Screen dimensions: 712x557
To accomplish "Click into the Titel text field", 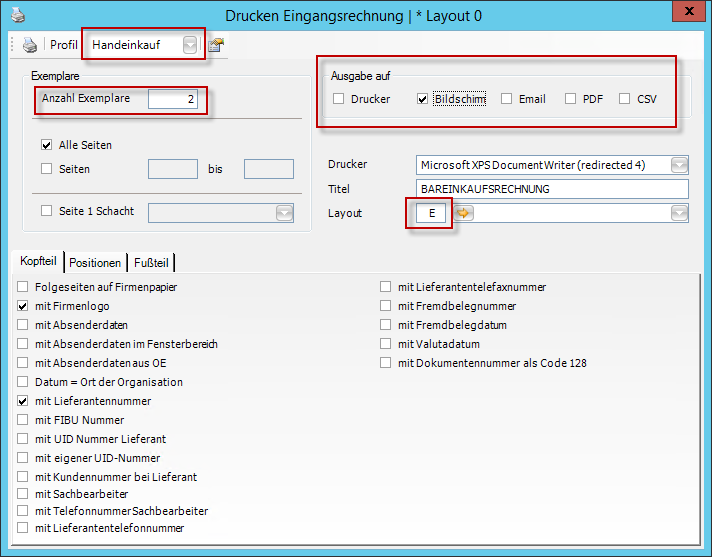I will [551, 189].
